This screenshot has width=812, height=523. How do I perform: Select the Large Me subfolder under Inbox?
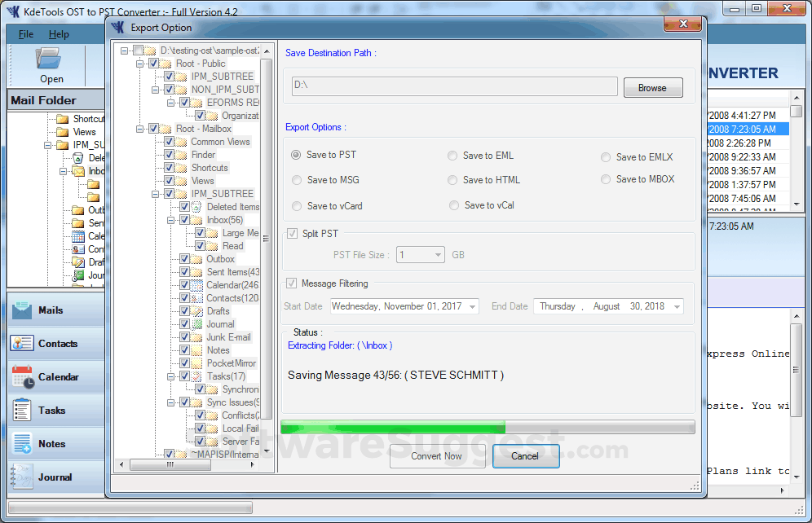(x=241, y=233)
